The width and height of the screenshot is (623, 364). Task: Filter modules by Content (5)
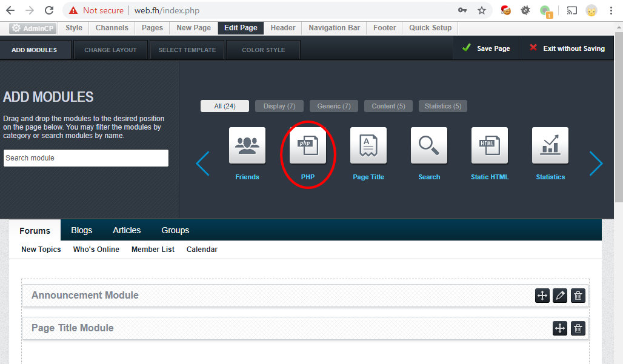pyautogui.click(x=388, y=106)
